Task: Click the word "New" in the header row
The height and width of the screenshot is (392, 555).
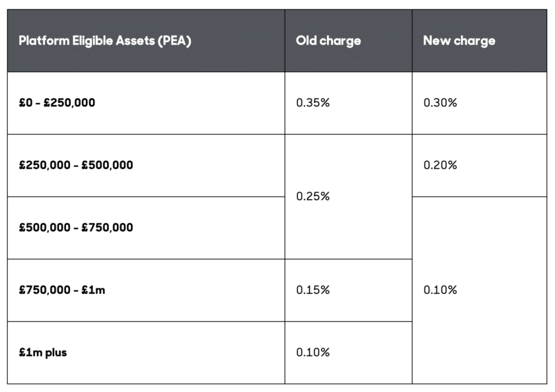Action: pos(437,41)
